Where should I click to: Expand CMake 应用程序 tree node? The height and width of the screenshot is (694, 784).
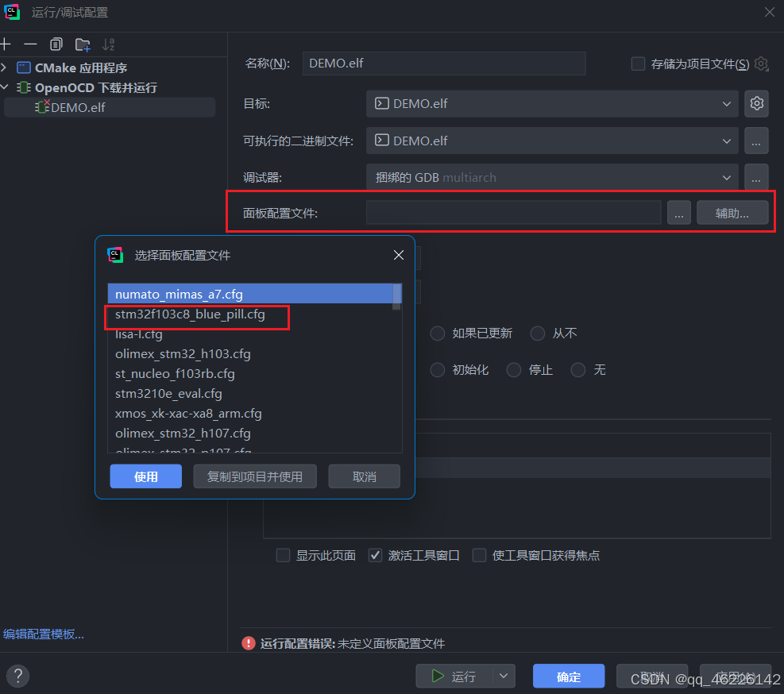(x=3, y=67)
